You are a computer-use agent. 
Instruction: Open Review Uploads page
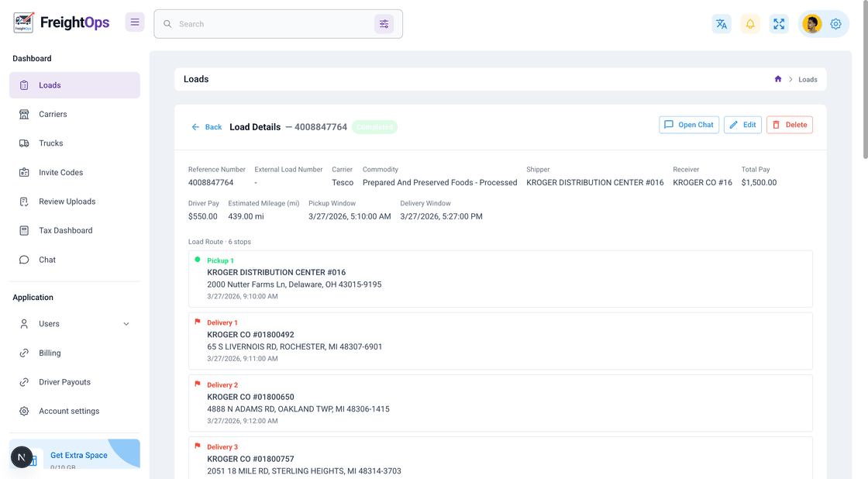pos(74,202)
